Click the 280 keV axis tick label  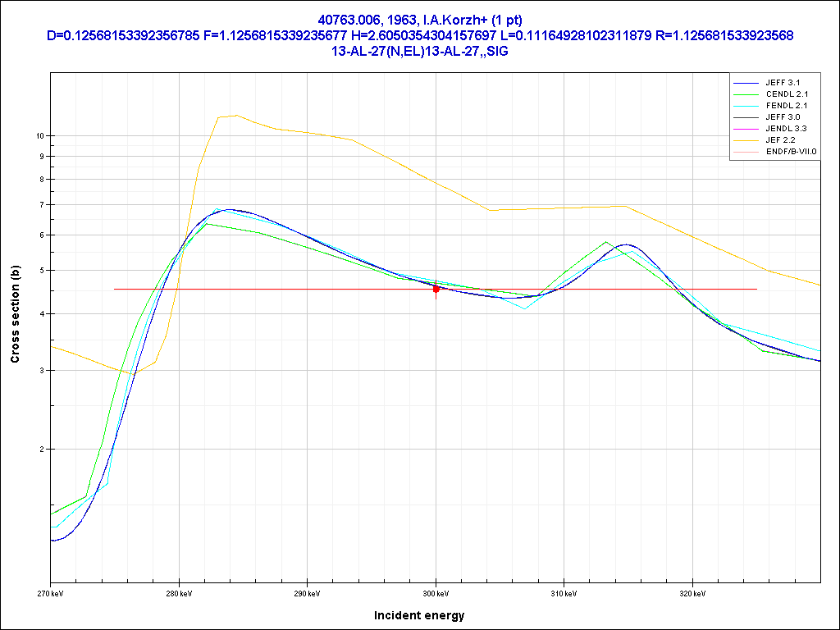(179, 592)
